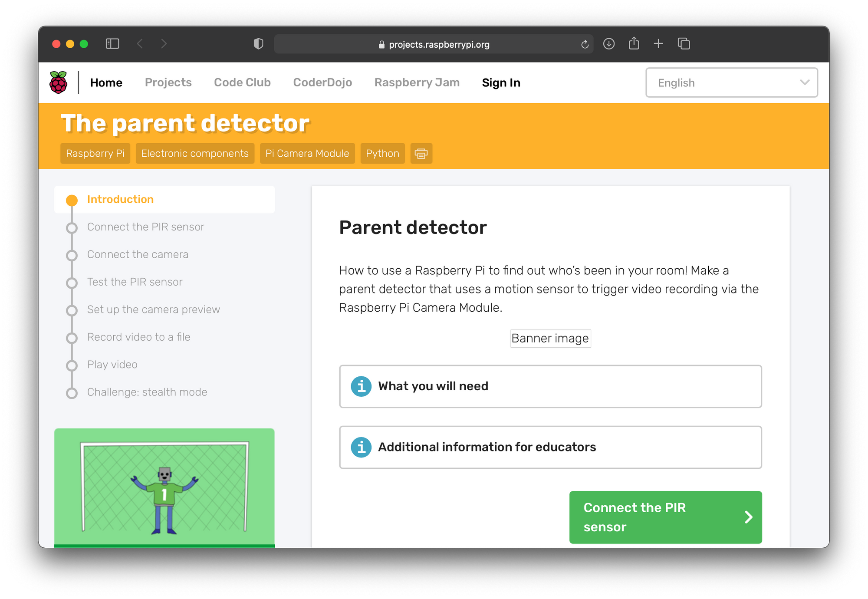Select the Python tag
868x599 pixels.
(x=382, y=154)
